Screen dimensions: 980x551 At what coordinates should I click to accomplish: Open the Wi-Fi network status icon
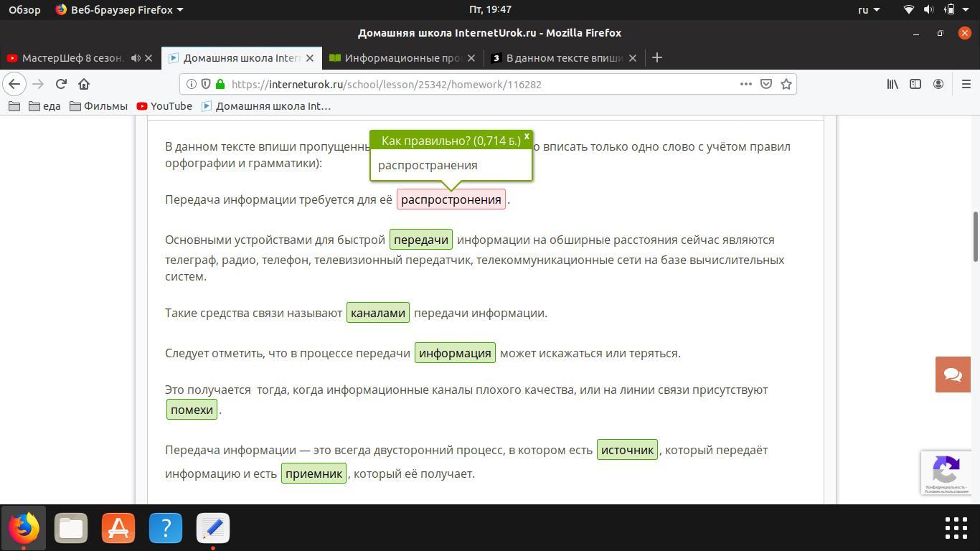click(x=909, y=10)
